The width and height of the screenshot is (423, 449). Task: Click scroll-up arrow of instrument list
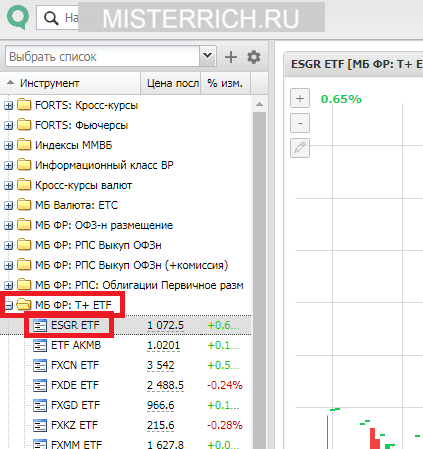(259, 104)
